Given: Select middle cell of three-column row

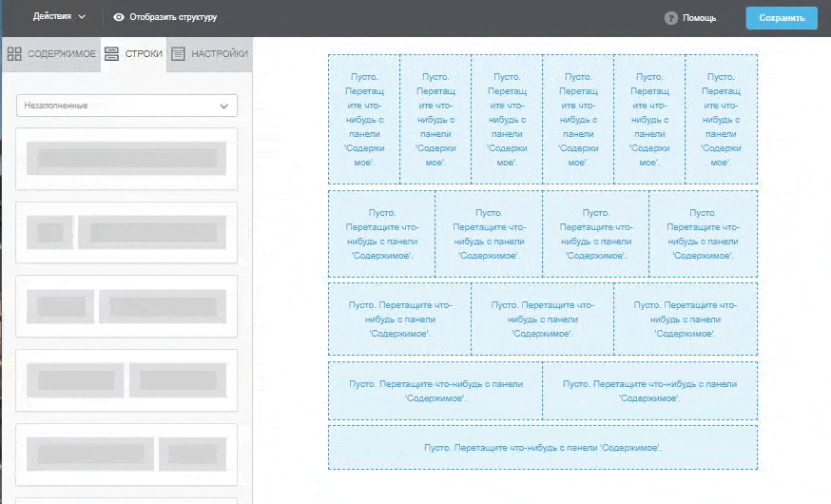Looking at the screenshot, I should 542,319.
